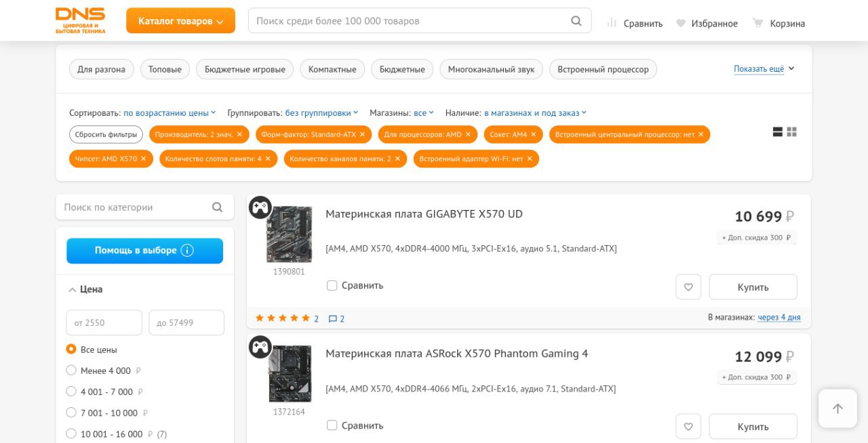
Task: Select the Для разгона tag
Action: 101,69
